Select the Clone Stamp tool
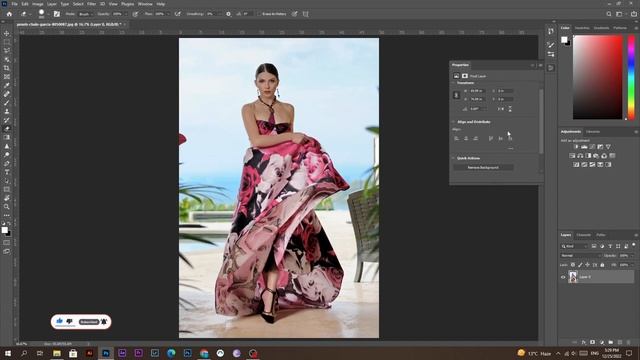Screen dimensions: 640x360 (x=7, y=111)
